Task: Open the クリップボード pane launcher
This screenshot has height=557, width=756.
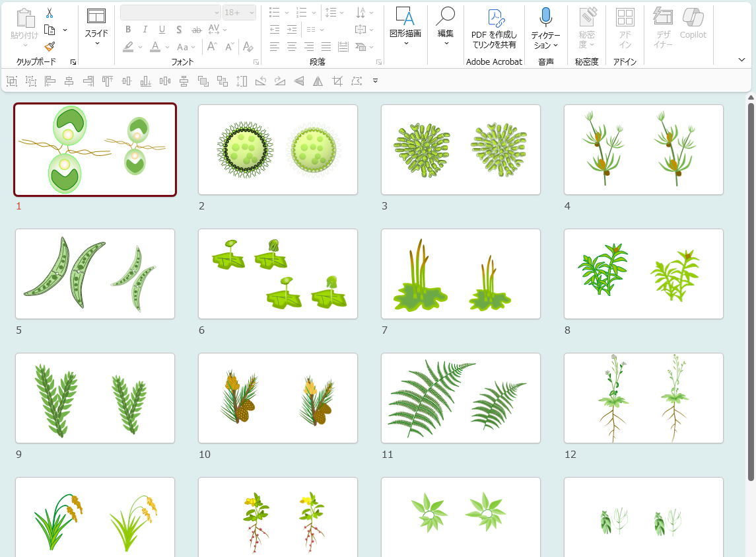Action: (73, 62)
